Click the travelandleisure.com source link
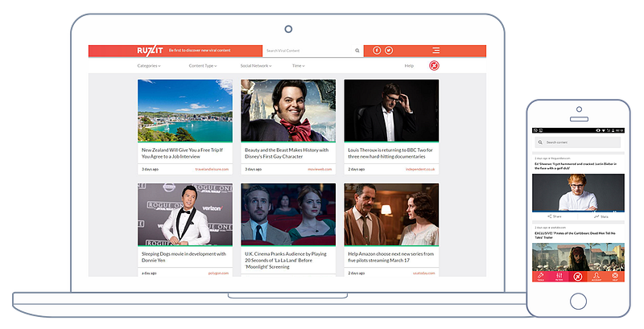644x329 pixels. coord(212,169)
